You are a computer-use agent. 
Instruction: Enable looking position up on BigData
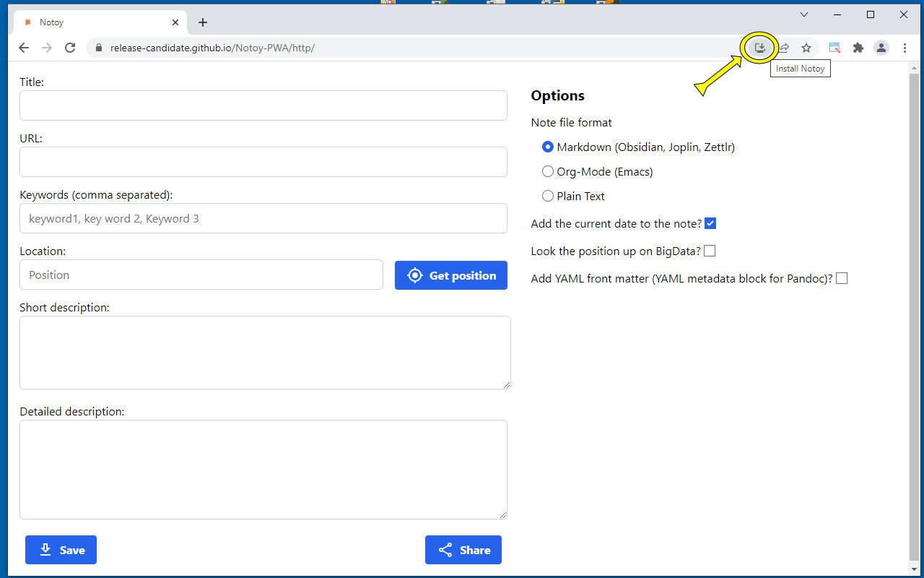point(710,251)
